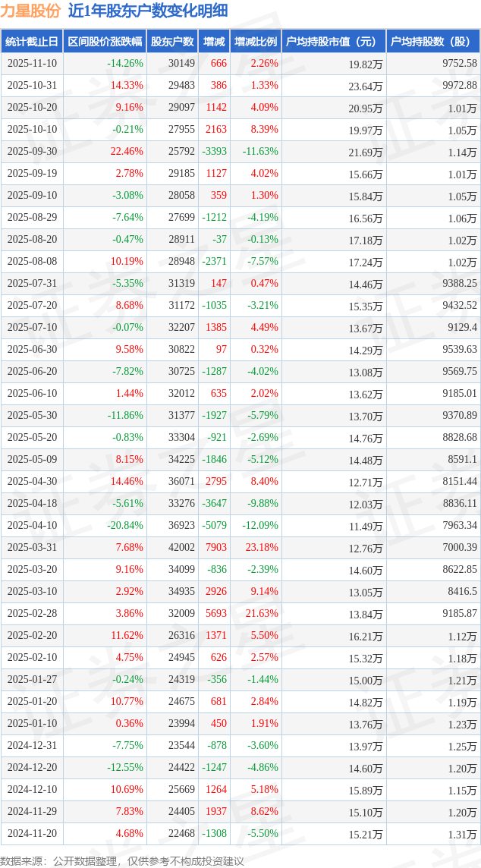Click the 股东户数 column header
The image size is (481, 868).
pyautogui.click(x=172, y=42)
